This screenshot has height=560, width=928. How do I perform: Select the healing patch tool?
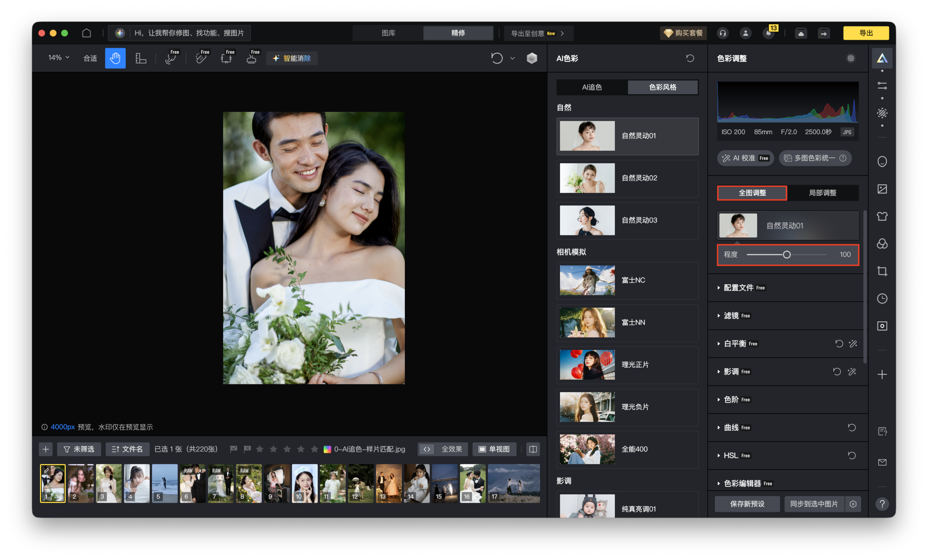click(202, 58)
